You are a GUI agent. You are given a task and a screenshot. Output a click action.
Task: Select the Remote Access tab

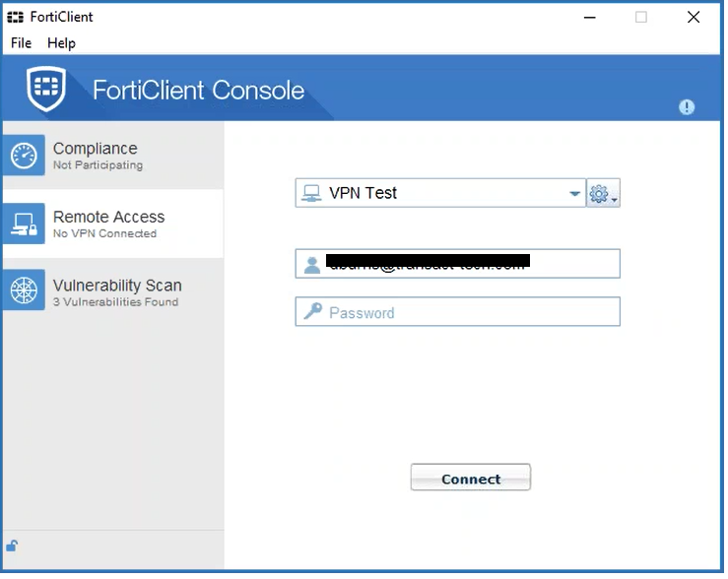point(112,224)
